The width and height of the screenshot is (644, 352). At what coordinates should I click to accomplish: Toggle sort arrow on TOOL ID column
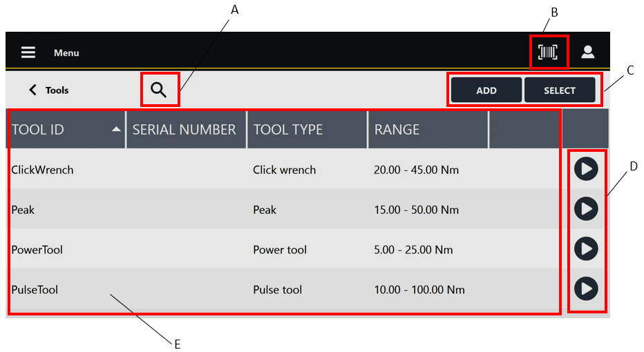[x=116, y=130]
